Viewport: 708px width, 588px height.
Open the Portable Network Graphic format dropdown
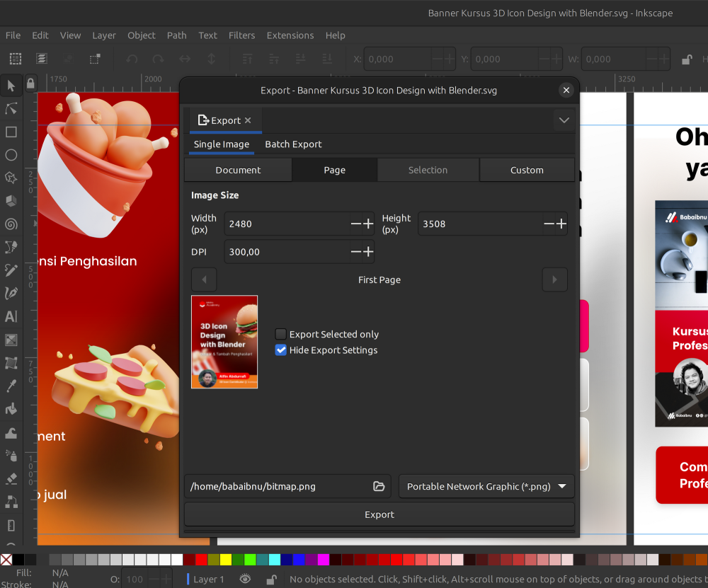[486, 486]
